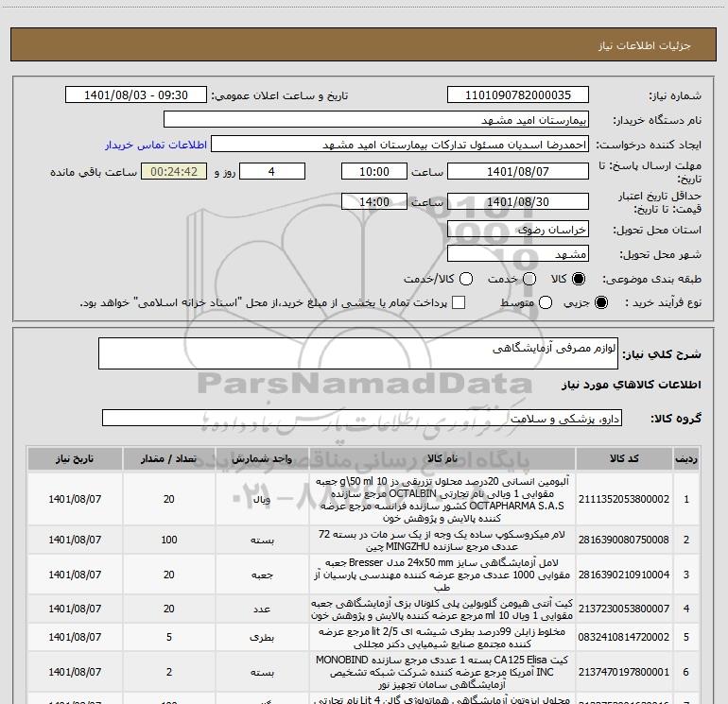The width and height of the screenshot is (728, 704).
Task: Click the anti-human globulin kit name cell
Action: [442, 609]
